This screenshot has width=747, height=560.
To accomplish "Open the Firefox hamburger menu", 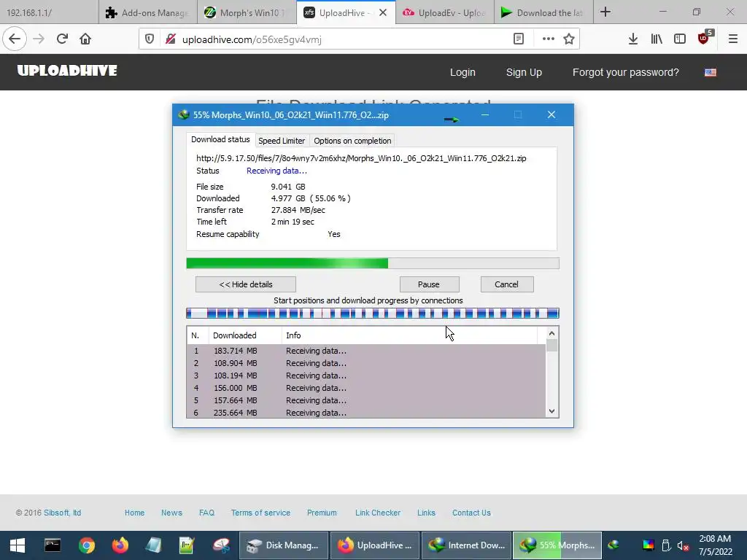I will [x=733, y=39].
